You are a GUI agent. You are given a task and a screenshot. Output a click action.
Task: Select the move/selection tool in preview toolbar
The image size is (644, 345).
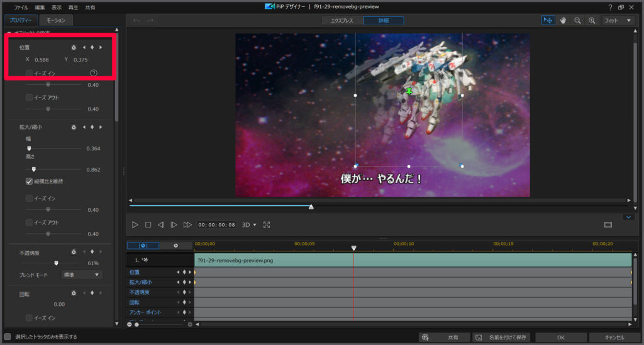pyautogui.click(x=548, y=20)
